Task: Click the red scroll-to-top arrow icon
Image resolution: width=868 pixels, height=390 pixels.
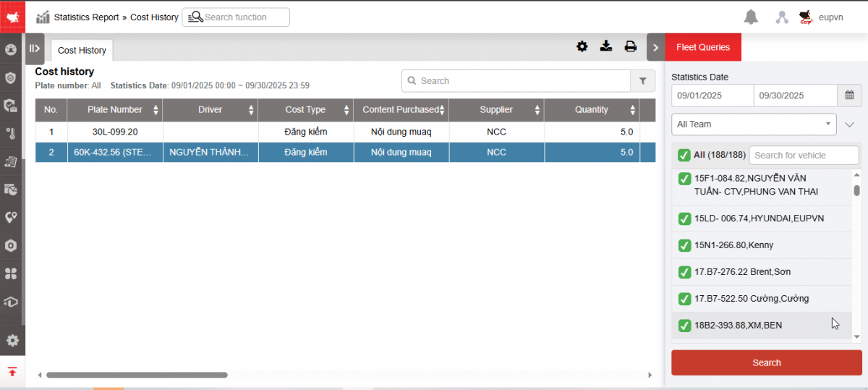Action: pos(12,372)
